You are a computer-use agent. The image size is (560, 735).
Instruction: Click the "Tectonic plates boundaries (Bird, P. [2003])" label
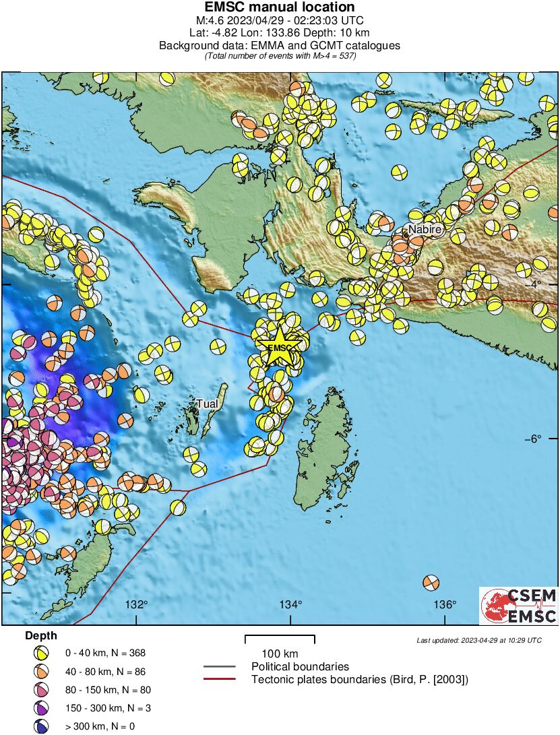(360, 679)
